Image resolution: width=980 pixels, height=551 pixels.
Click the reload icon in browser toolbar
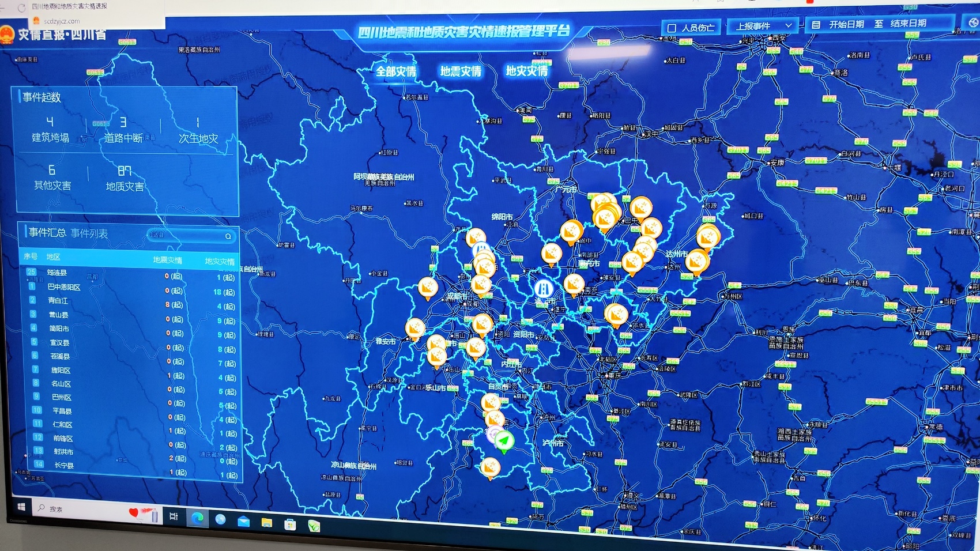coord(21,8)
